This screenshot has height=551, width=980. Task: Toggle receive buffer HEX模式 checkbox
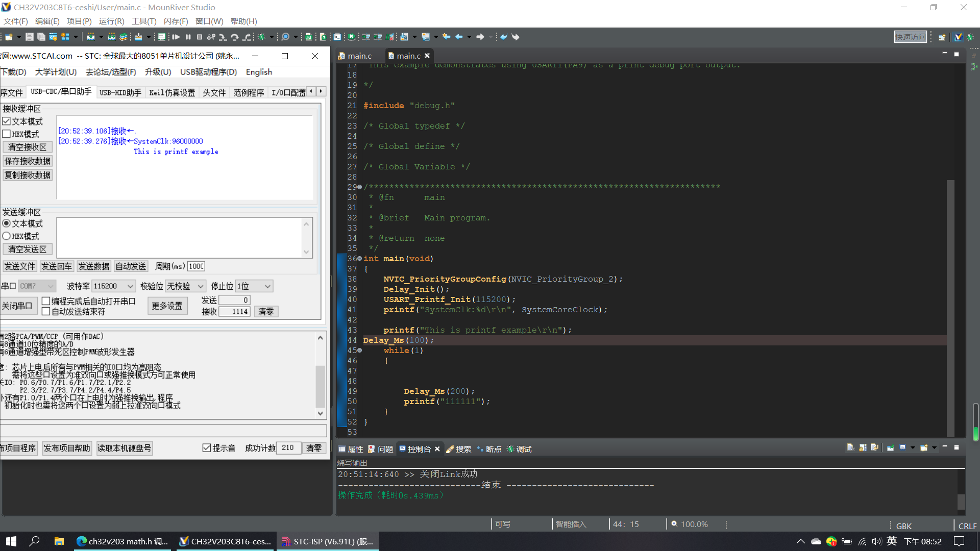tap(7, 134)
